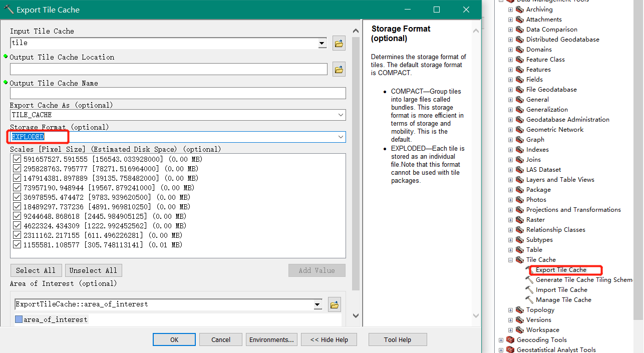Browse folder for Area of Interest
This screenshot has width=644, height=353.
click(334, 304)
